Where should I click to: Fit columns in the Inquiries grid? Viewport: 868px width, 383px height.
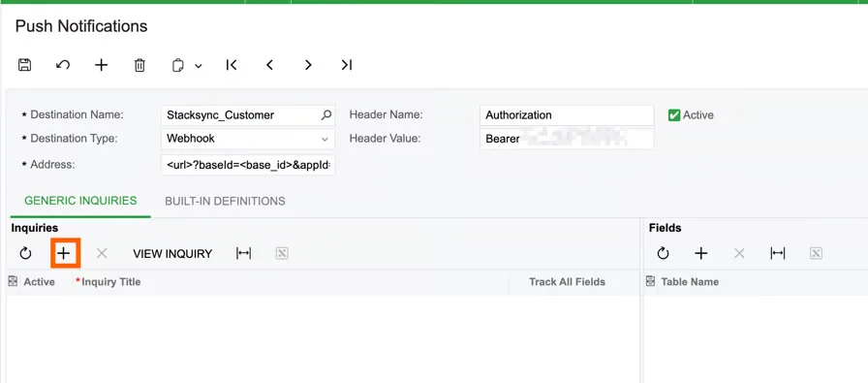tap(243, 253)
